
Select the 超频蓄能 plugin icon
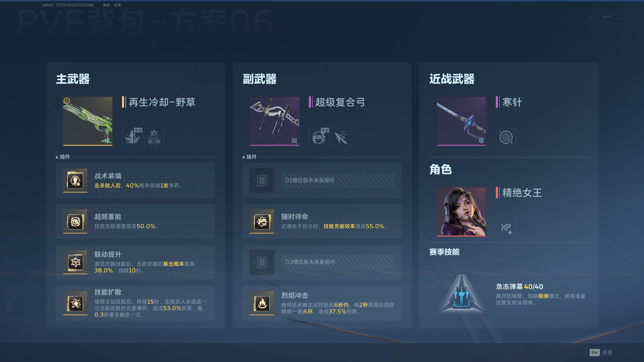(x=75, y=221)
